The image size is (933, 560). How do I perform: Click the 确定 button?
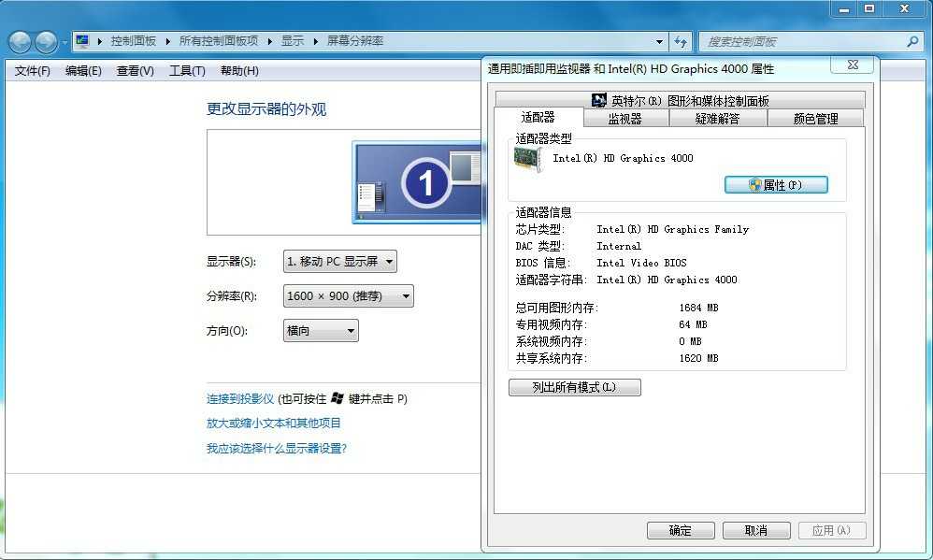coord(681,530)
